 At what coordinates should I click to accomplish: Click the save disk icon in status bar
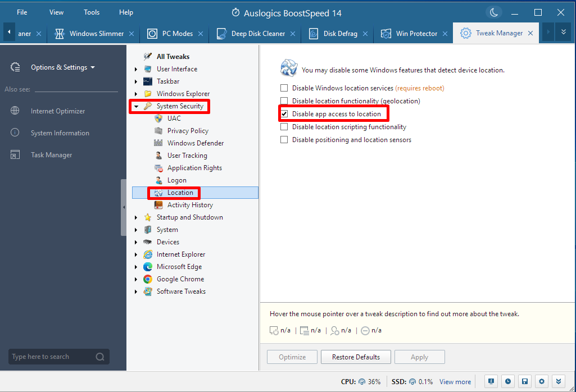[x=524, y=381]
